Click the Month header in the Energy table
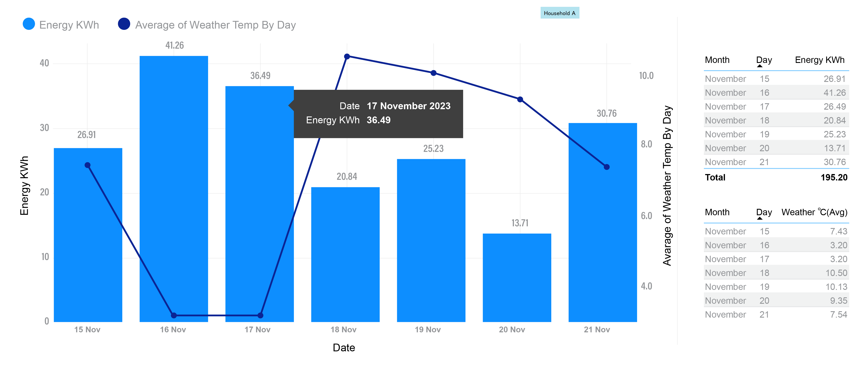The width and height of the screenshot is (868, 372). point(717,60)
